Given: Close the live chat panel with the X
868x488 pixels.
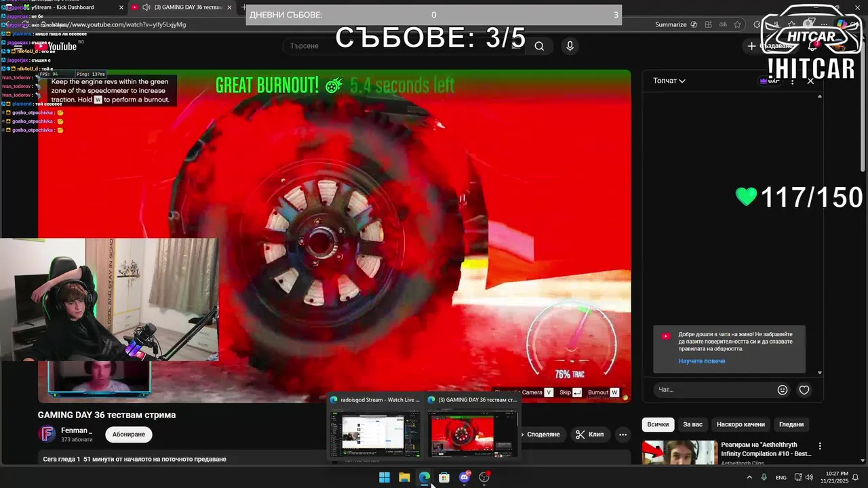Looking at the screenshot, I should coord(810,81).
